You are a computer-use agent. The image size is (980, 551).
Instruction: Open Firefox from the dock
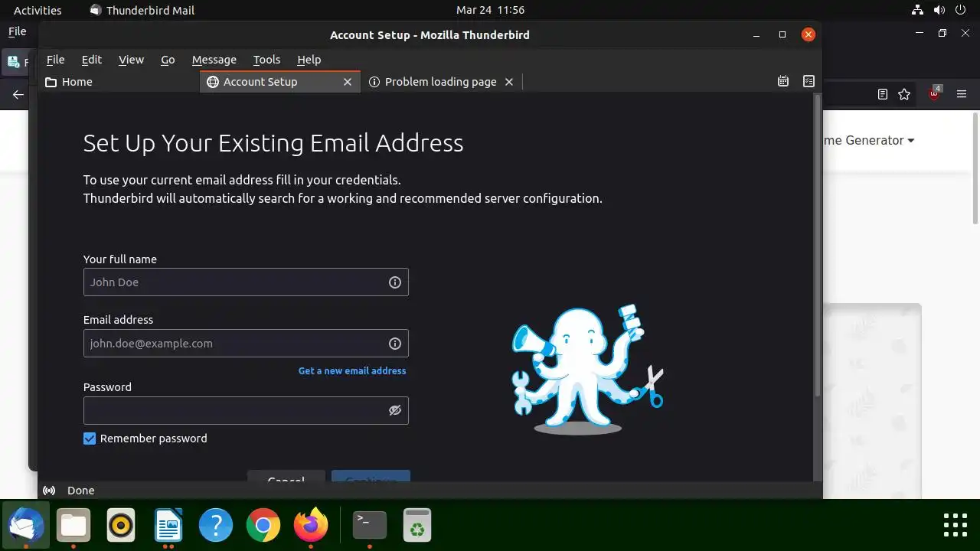pos(311,526)
